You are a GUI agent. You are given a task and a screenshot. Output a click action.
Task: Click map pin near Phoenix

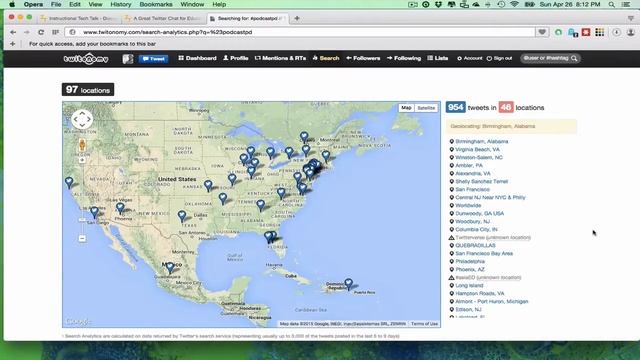tap(120, 208)
